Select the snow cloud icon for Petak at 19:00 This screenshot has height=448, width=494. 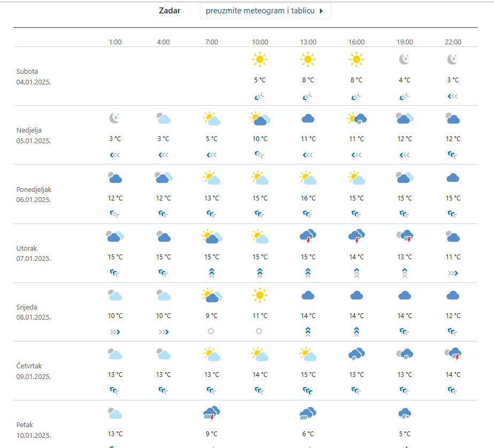point(405,413)
